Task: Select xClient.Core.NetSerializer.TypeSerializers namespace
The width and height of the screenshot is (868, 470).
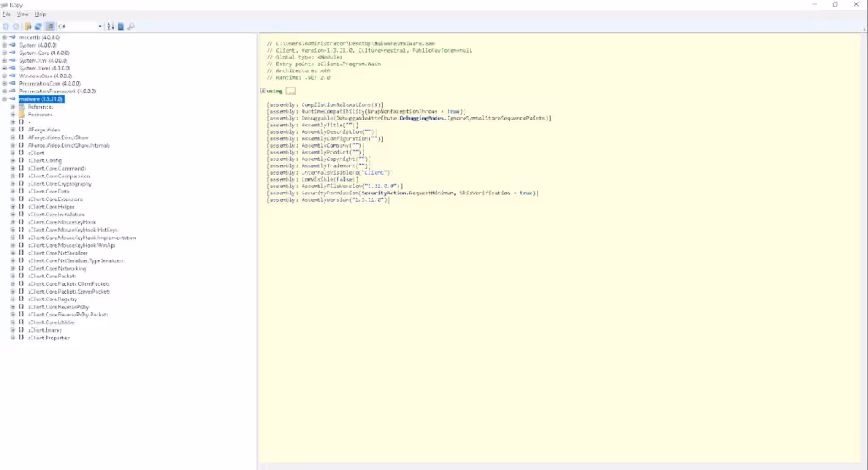Action: [75, 260]
